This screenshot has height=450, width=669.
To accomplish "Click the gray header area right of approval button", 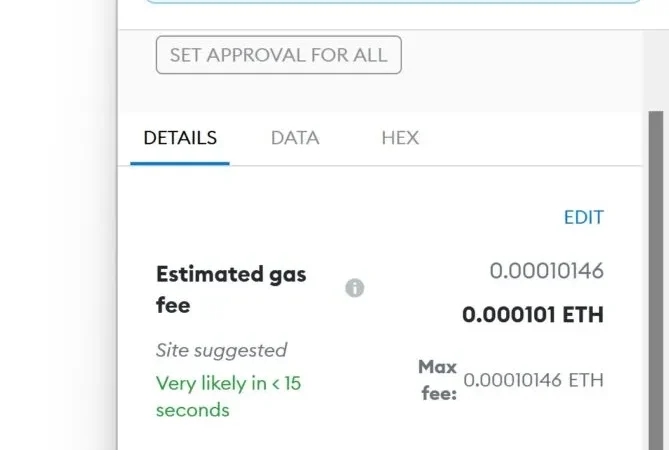I will click(x=521, y=70).
